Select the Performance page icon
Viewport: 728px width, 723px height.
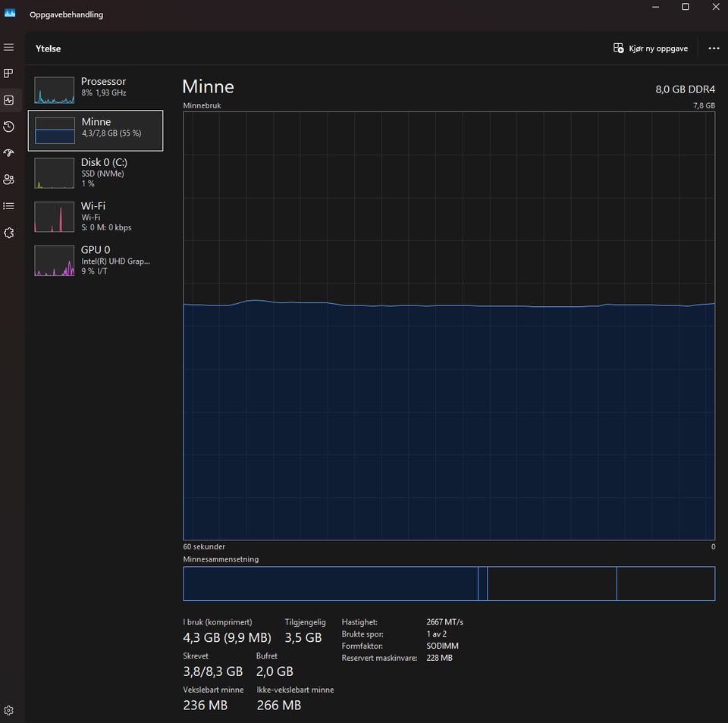pyautogui.click(x=9, y=100)
